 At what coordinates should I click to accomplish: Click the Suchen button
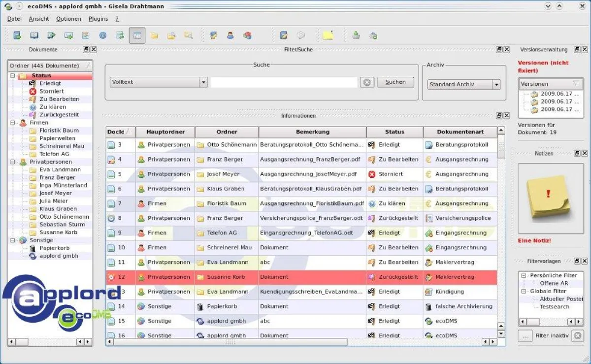pyautogui.click(x=395, y=82)
